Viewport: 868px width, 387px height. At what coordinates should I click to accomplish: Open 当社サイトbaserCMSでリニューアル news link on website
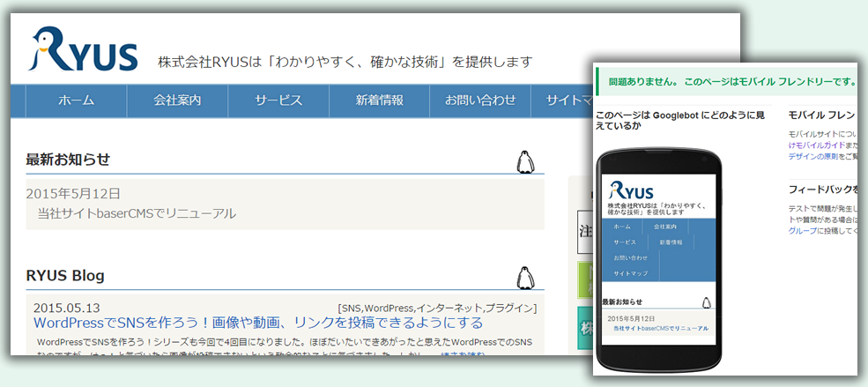click(137, 213)
